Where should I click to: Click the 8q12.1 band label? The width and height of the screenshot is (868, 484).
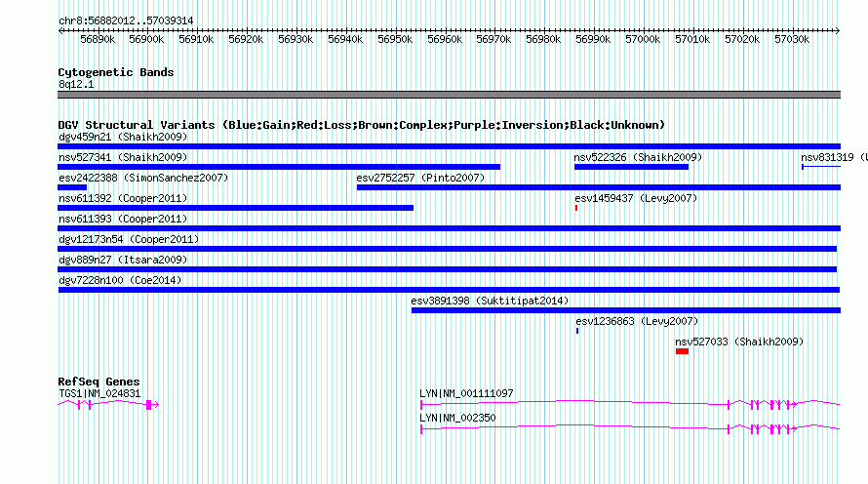coord(76,84)
